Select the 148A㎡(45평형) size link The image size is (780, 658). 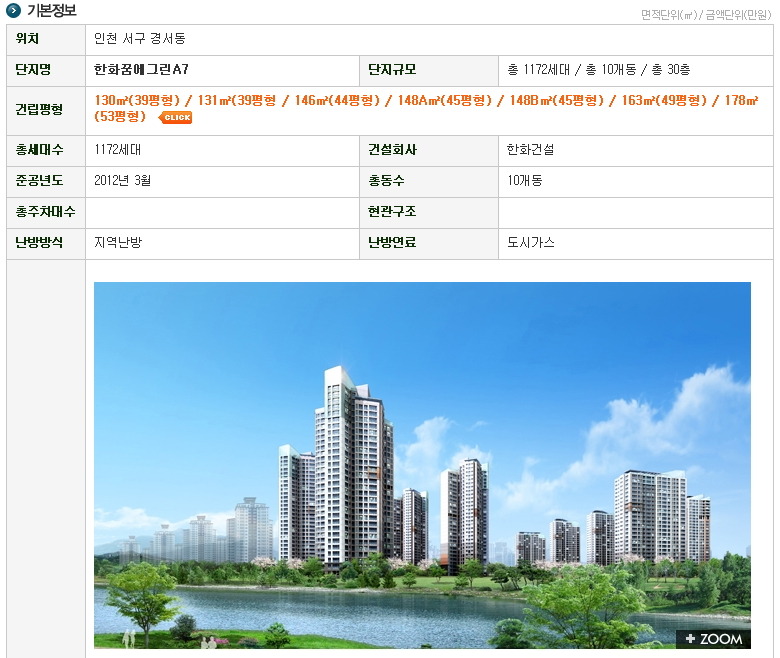(444, 100)
